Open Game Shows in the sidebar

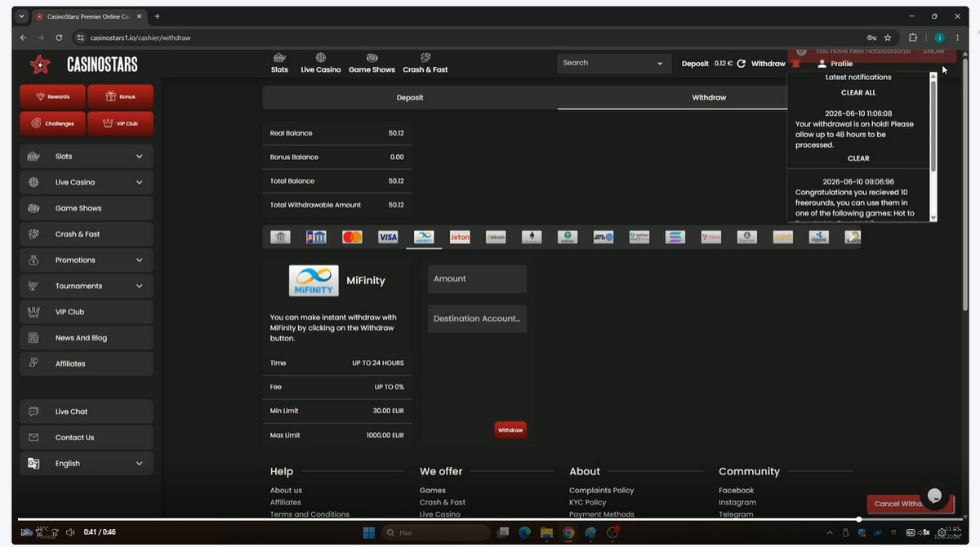(x=86, y=208)
